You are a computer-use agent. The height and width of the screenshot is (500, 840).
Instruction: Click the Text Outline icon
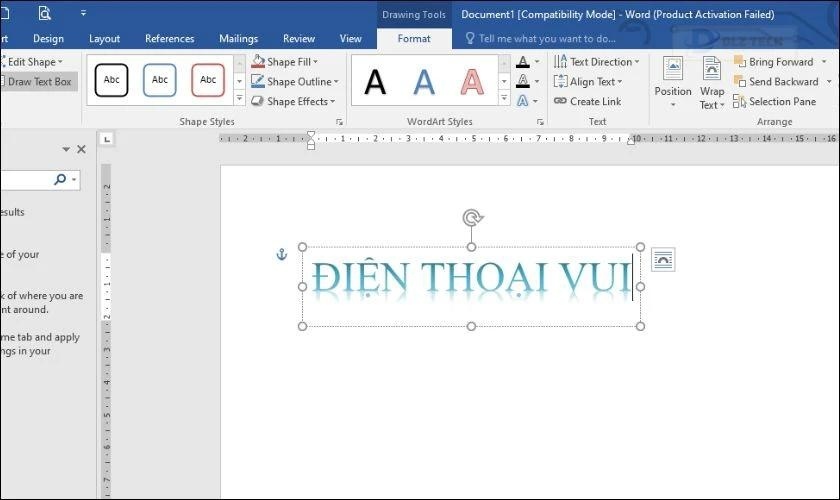point(523,81)
